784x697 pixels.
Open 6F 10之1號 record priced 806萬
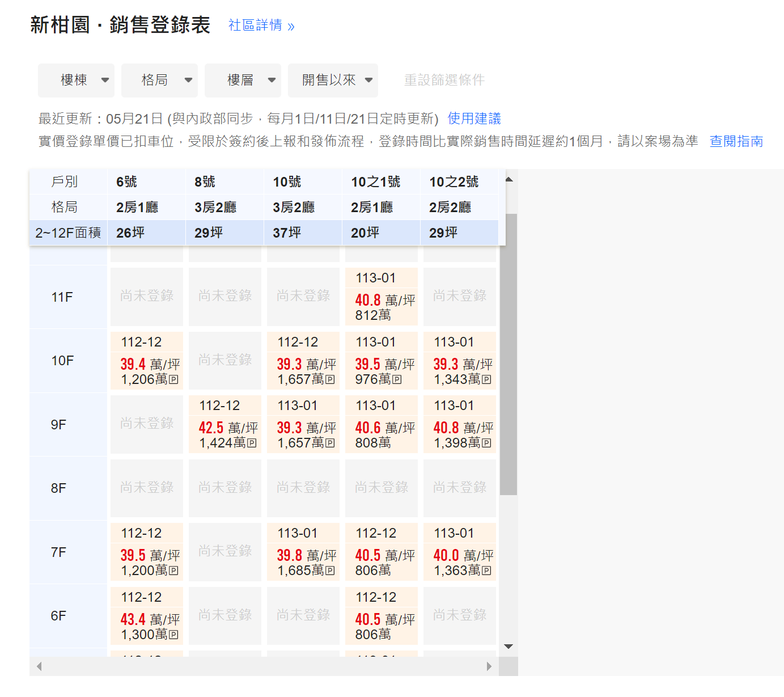coord(382,616)
